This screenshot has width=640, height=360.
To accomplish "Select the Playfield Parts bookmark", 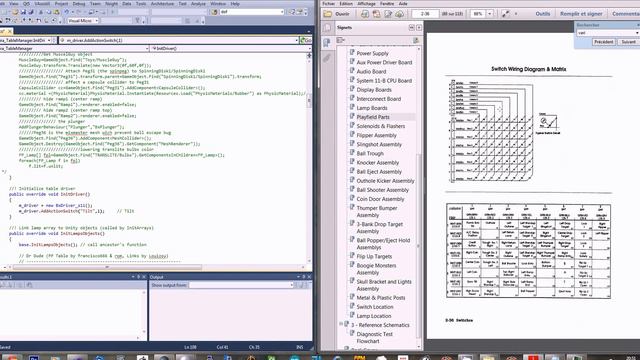I will pos(373,117).
